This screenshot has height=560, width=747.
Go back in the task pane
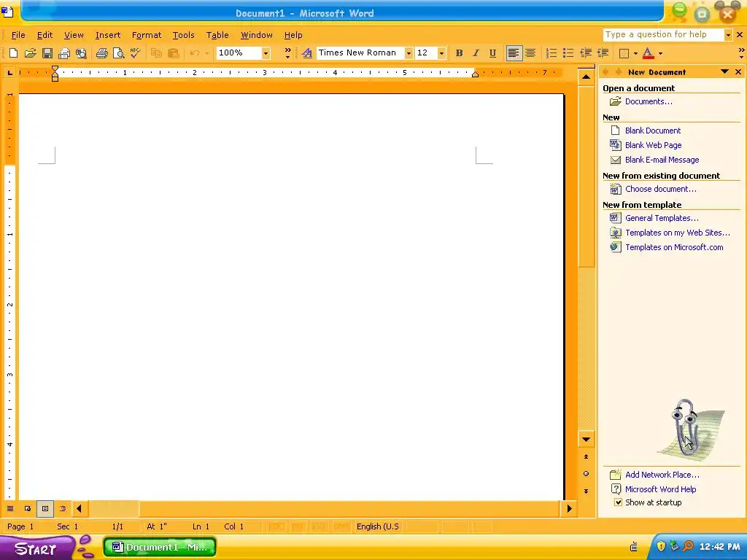(606, 72)
